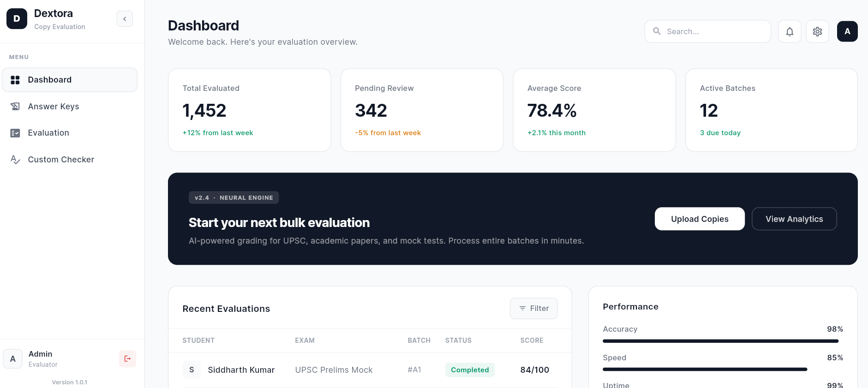Open the Filter button
The height and width of the screenshot is (388, 868).
(x=534, y=308)
